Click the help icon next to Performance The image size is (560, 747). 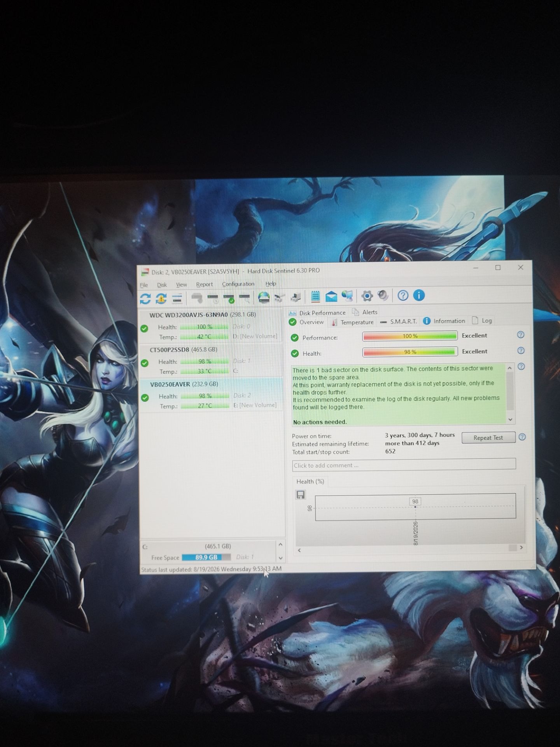pos(521,335)
